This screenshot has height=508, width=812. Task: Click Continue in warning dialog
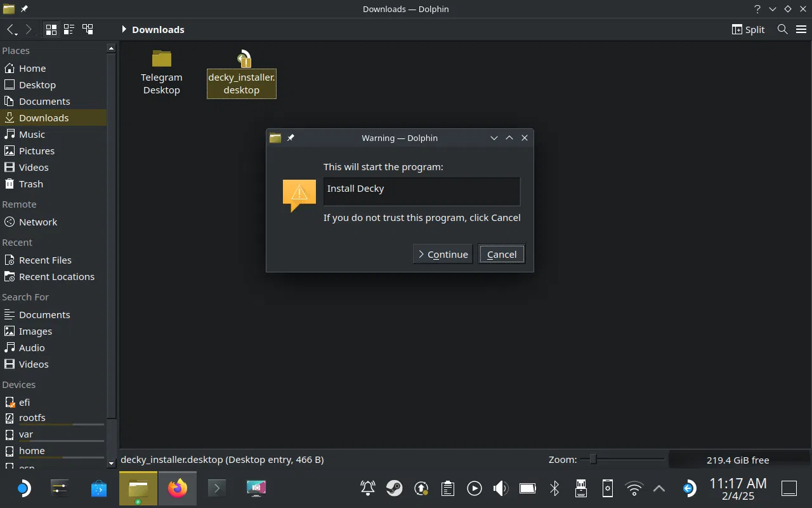pyautogui.click(x=443, y=254)
